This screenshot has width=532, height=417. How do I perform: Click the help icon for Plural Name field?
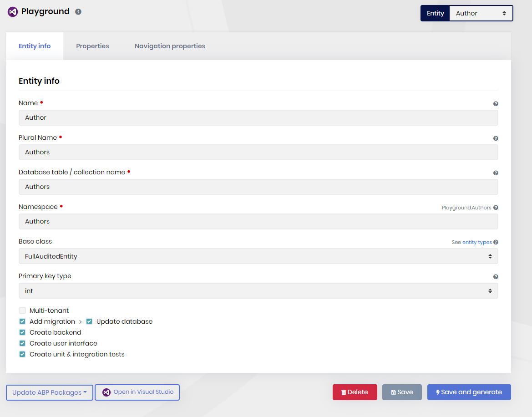point(496,138)
